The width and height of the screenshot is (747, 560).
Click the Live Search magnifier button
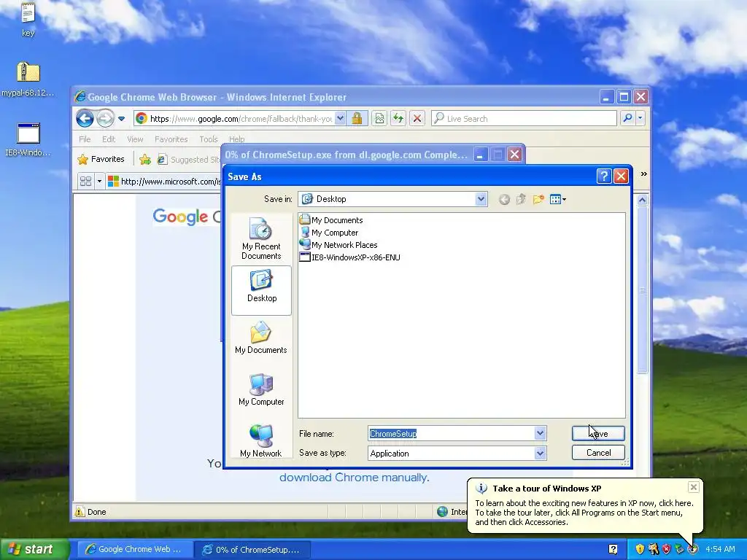coord(628,118)
